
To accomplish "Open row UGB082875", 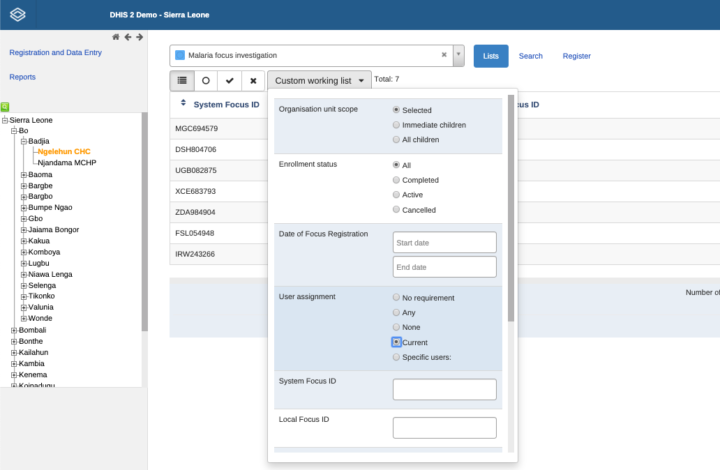I will (x=196, y=170).
